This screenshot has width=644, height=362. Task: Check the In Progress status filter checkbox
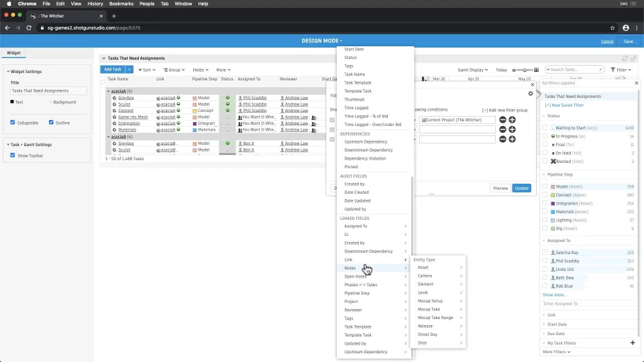[545, 136]
